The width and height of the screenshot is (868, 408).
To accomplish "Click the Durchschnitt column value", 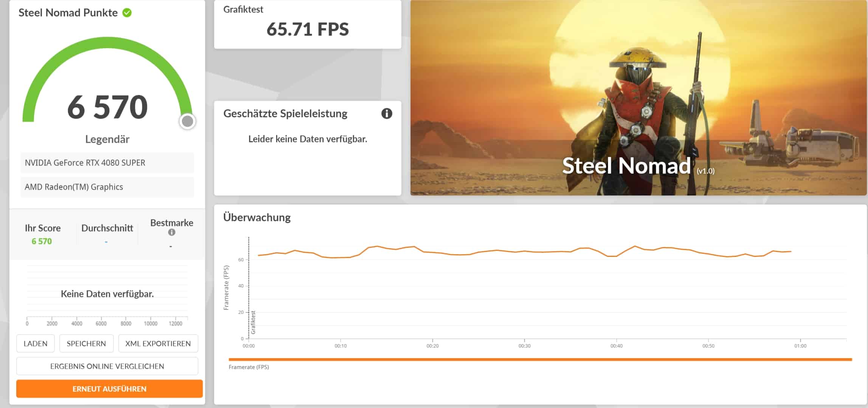I will coord(106,242).
